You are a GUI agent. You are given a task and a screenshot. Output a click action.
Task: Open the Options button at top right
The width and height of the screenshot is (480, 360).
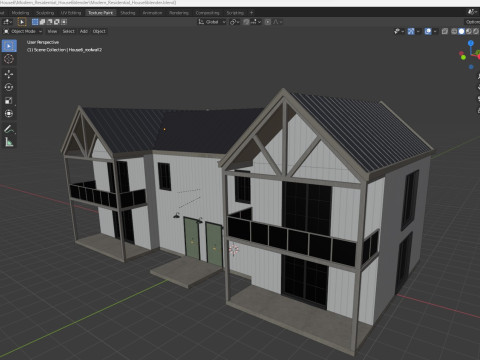tap(473, 22)
